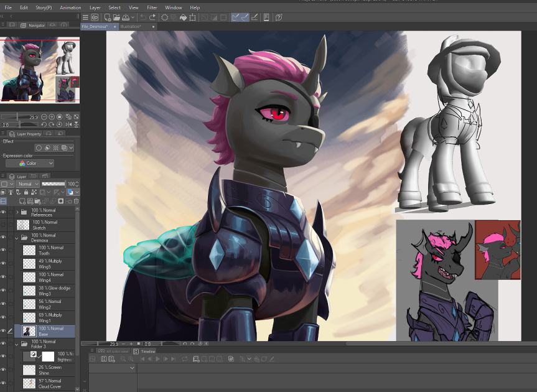The image size is (537, 392).
Task: Click the Base layer thumbnail
Action: 29,331
